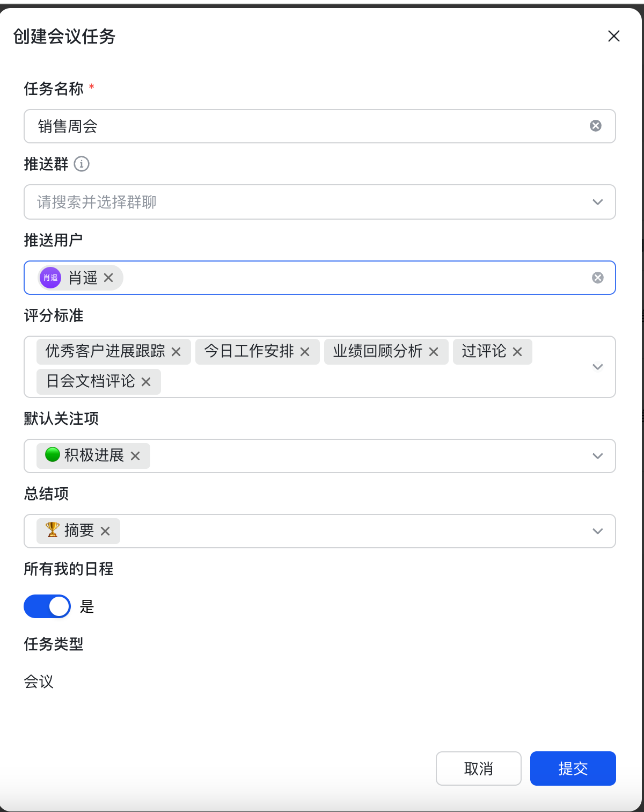Click the push group info icon
The height and width of the screenshot is (812, 644).
(x=82, y=164)
